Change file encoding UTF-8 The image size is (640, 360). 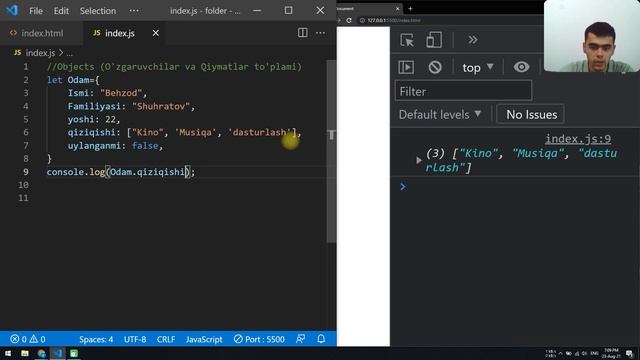[x=135, y=339]
